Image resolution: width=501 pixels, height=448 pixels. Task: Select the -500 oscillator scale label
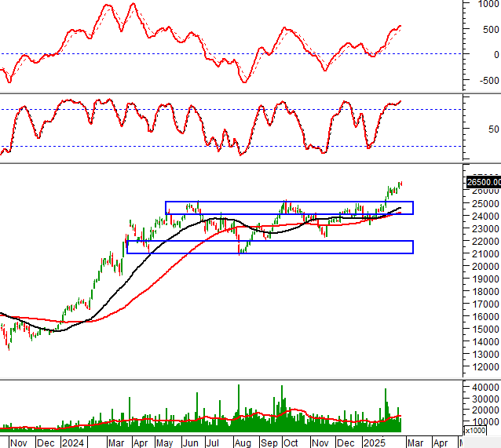(489, 81)
